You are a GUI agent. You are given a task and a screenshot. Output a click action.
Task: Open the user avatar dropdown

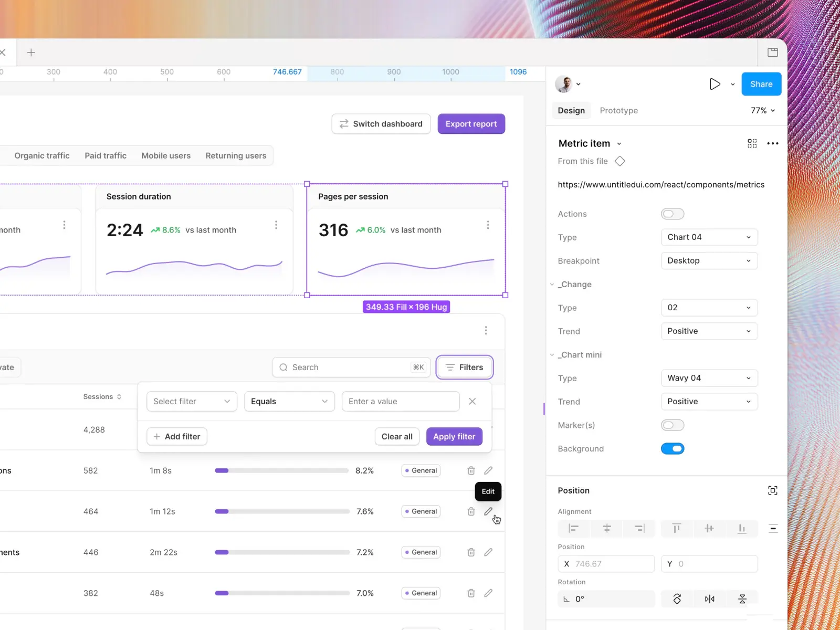[x=568, y=84]
